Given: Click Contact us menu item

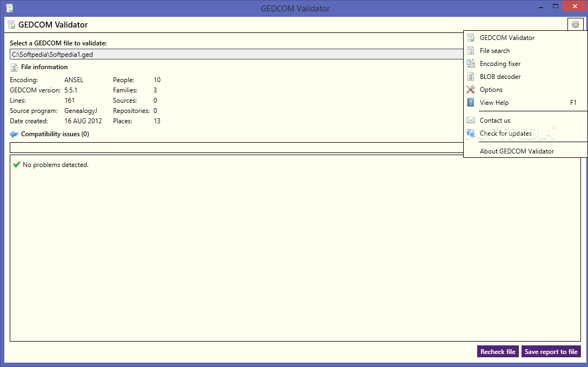Looking at the screenshot, I should tap(525, 121).
